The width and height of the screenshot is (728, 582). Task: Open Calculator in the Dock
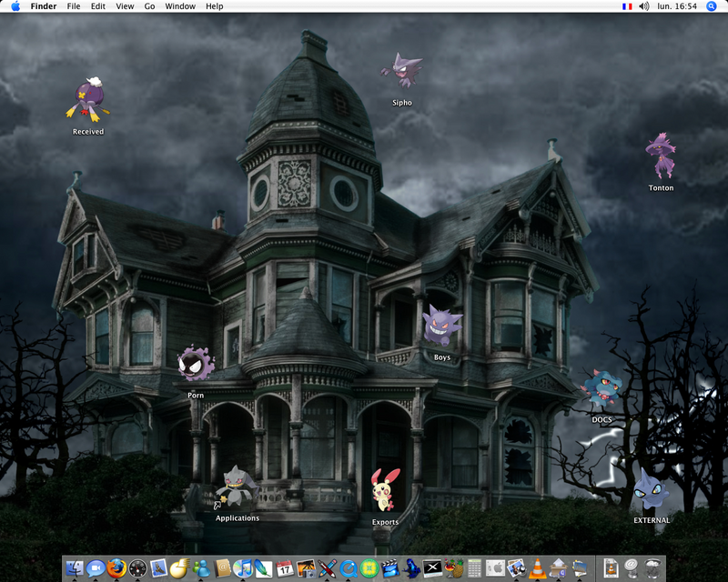pos(474,568)
